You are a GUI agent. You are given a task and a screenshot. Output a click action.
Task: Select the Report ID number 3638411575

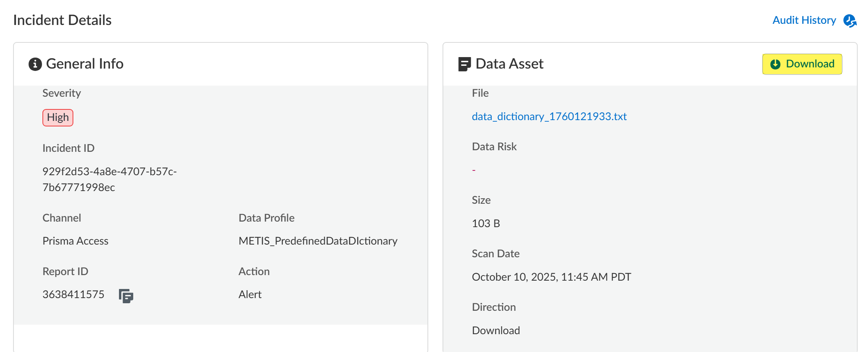[73, 295]
